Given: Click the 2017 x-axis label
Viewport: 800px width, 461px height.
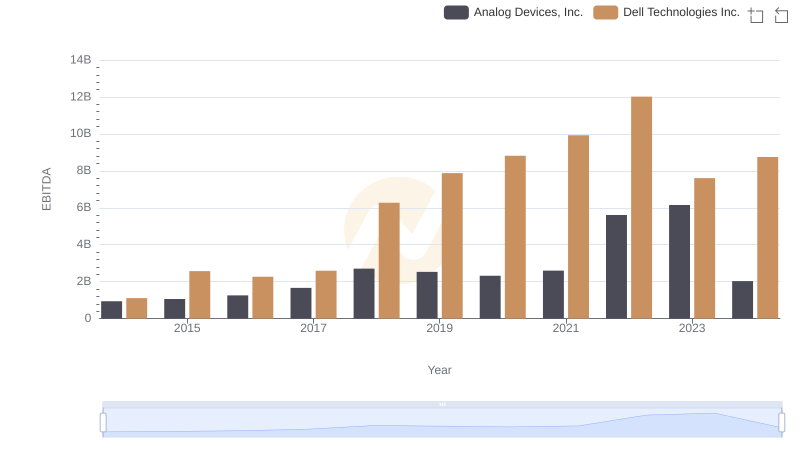Looking at the screenshot, I should [313, 328].
